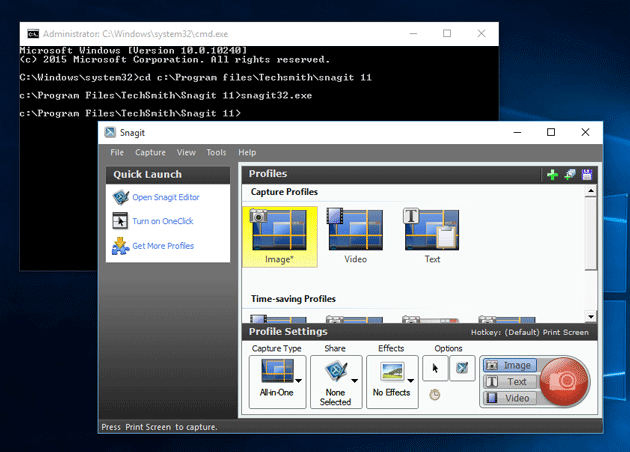The image size is (630, 452).
Task: Add a new profile with green plus icon
Action: pos(552,175)
